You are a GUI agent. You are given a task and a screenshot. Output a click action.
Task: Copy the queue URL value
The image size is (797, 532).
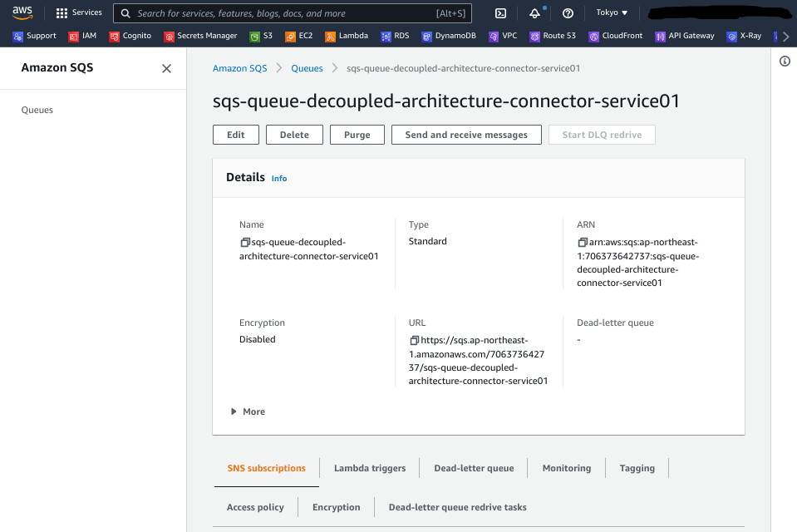tap(414, 340)
